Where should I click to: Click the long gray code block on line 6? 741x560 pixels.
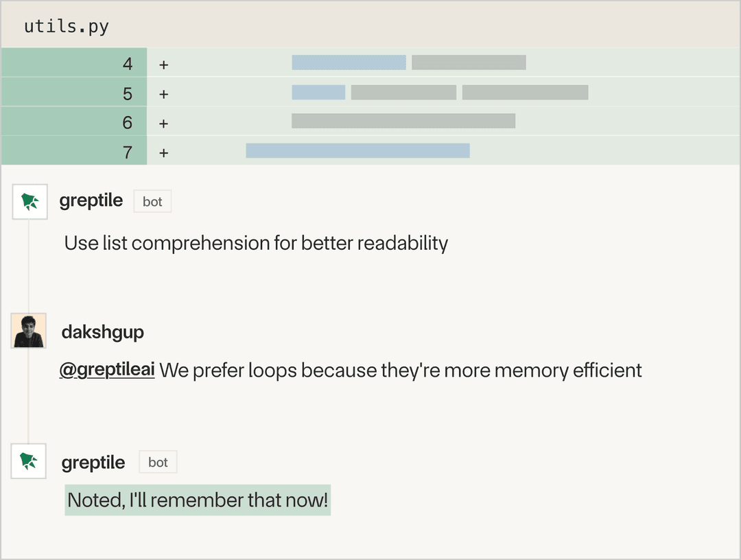[403, 121]
